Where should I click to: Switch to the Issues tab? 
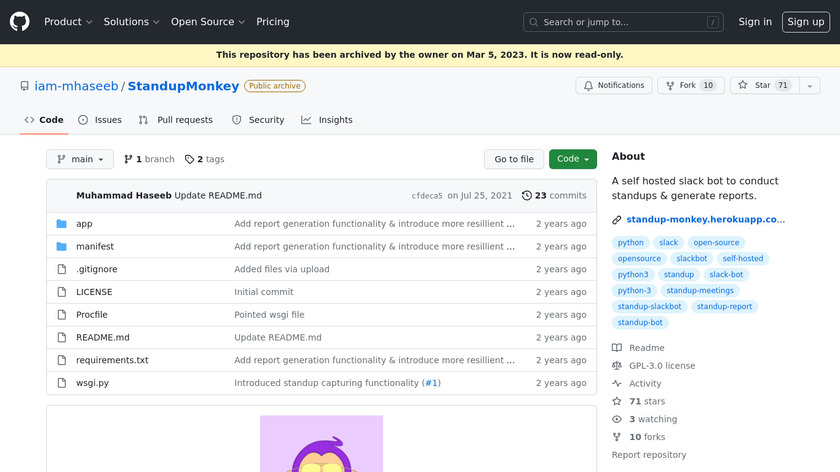click(x=100, y=120)
